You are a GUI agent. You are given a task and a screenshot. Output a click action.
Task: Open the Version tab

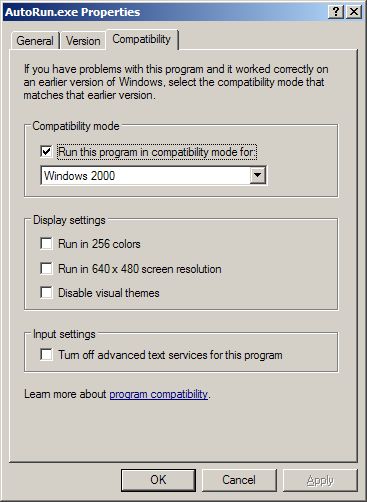pyautogui.click(x=83, y=41)
